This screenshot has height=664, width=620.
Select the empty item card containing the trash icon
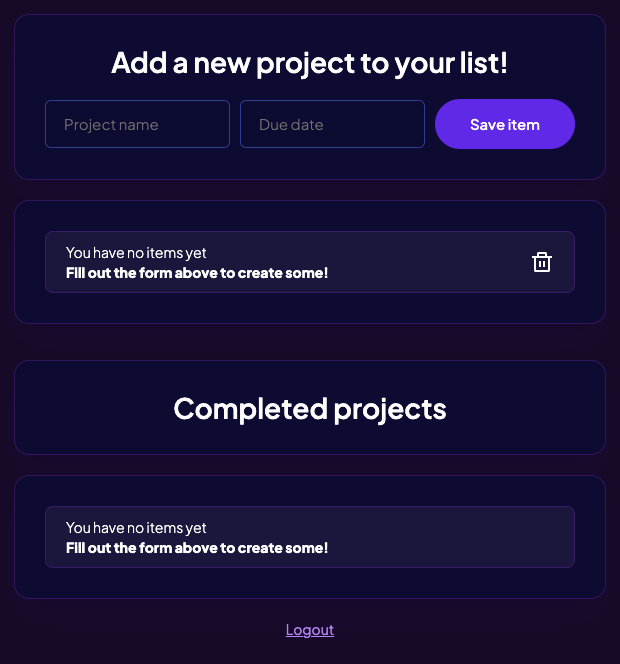[310, 262]
